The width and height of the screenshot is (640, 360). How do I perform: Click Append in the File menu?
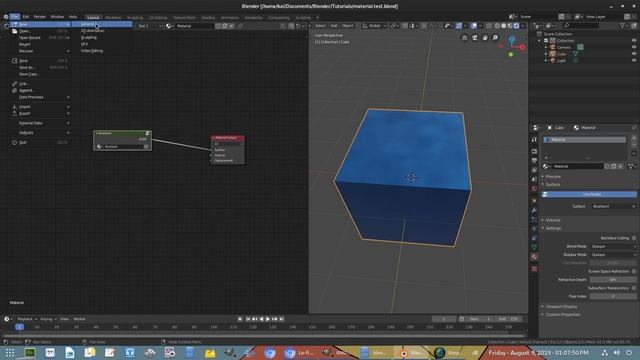40,91
